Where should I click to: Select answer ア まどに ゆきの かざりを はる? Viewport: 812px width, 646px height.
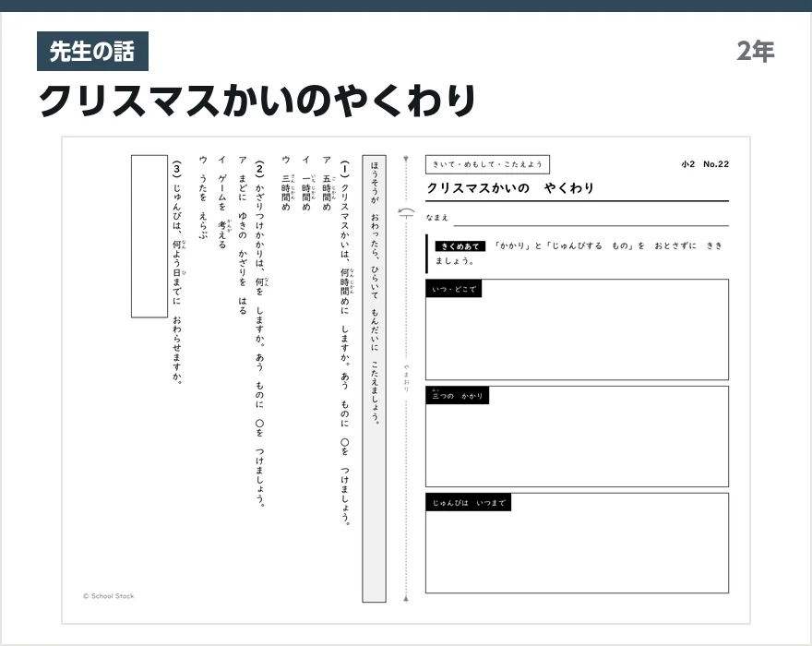tap(242, 235)
